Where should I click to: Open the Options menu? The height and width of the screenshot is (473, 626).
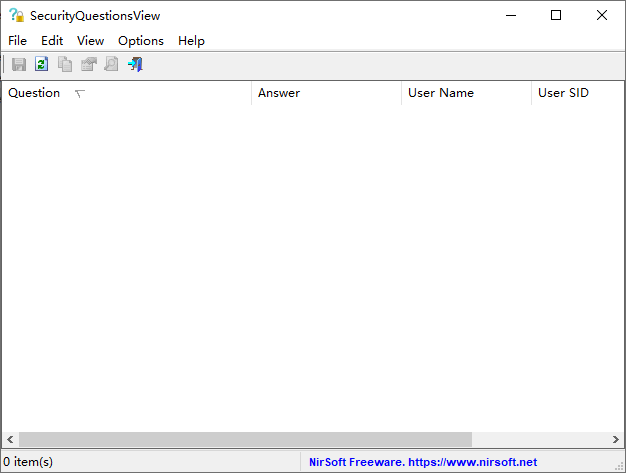pos(141,41)
